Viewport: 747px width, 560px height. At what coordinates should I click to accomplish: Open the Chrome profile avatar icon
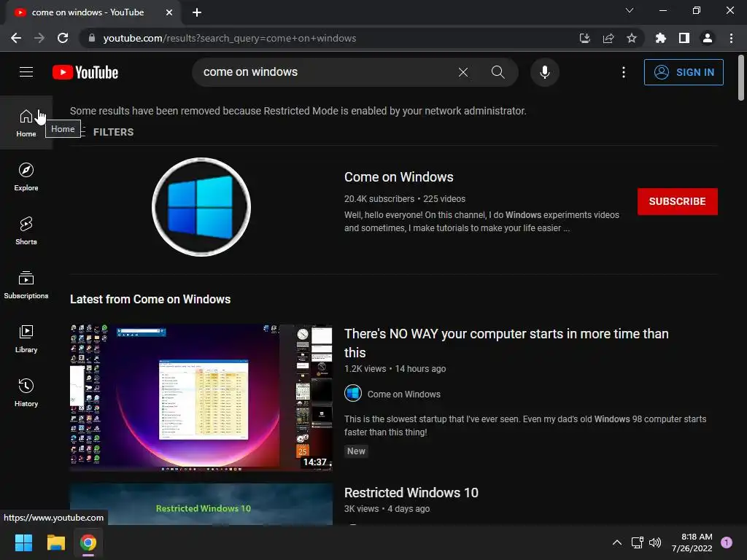tap(708, 38)
